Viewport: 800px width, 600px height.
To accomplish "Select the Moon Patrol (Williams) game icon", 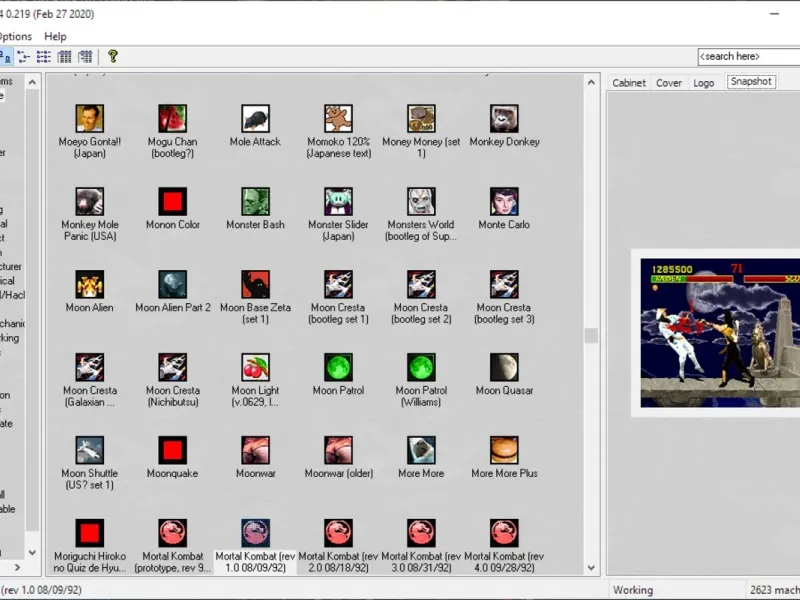I will pyautogui.click(x=421, y=368).
